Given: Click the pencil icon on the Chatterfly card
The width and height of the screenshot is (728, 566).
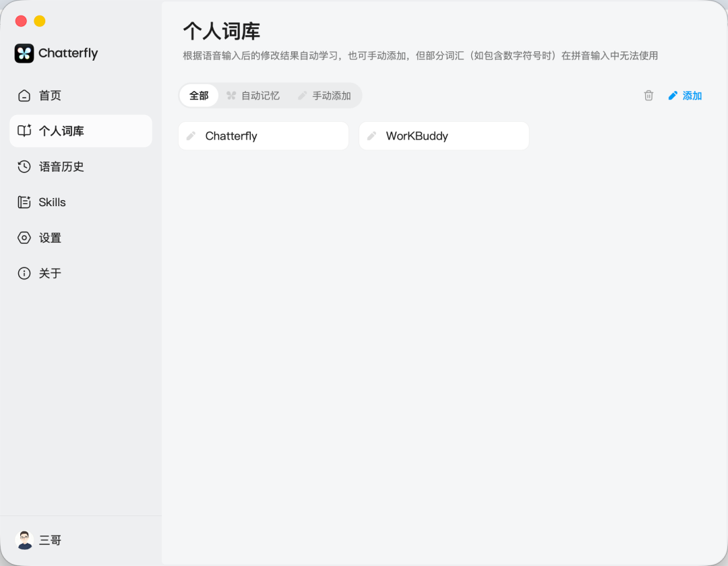Looking at the screenshot, I should coord(191,136).
